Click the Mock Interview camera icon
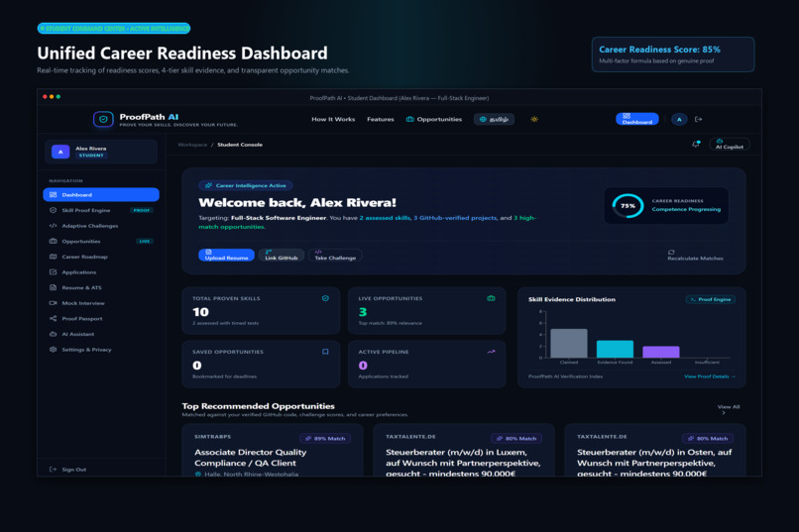The width and height of the screenshot is (799, 532). (x=53, y=303)
